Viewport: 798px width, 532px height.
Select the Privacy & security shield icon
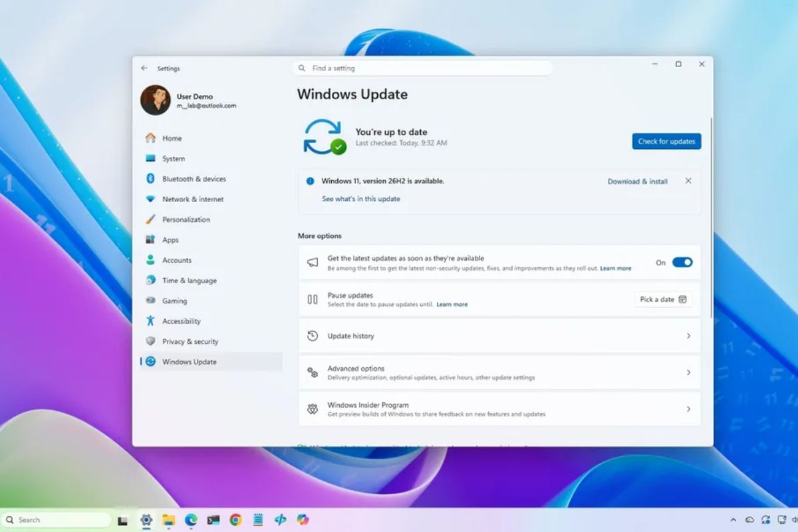pyautogui.click(x=150, y=341)
